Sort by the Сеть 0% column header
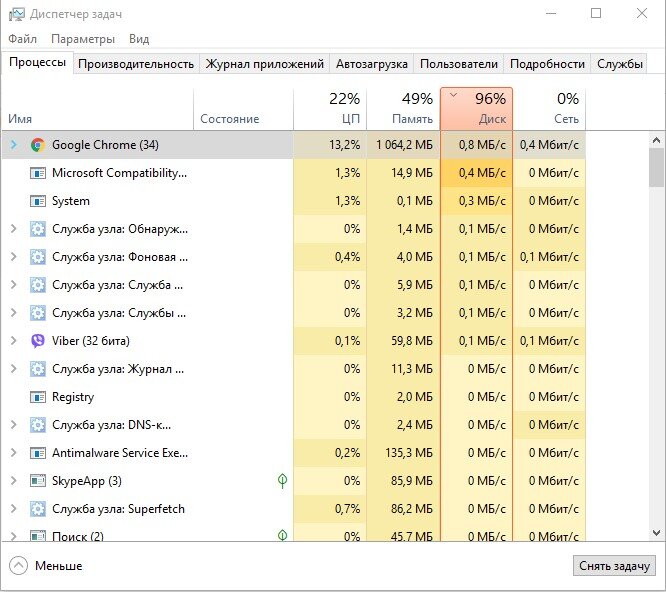This screenshot has height=592, width=666. (549, 110)
